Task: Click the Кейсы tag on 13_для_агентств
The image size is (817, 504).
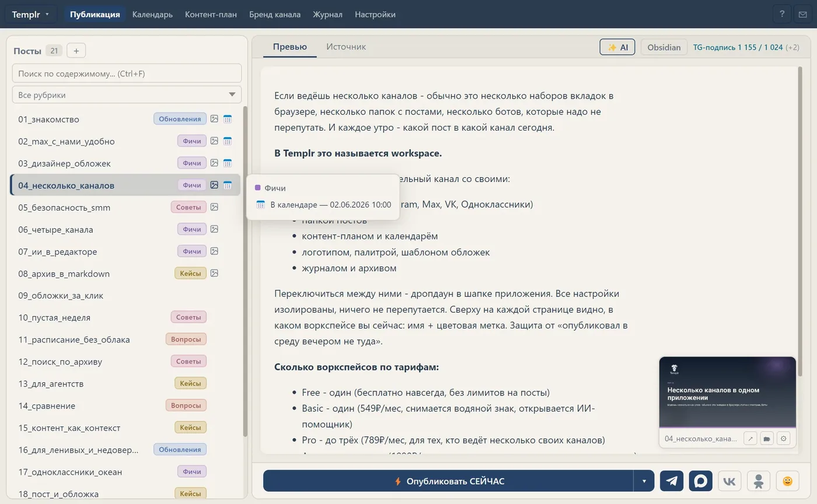Action: click(190, 383)
